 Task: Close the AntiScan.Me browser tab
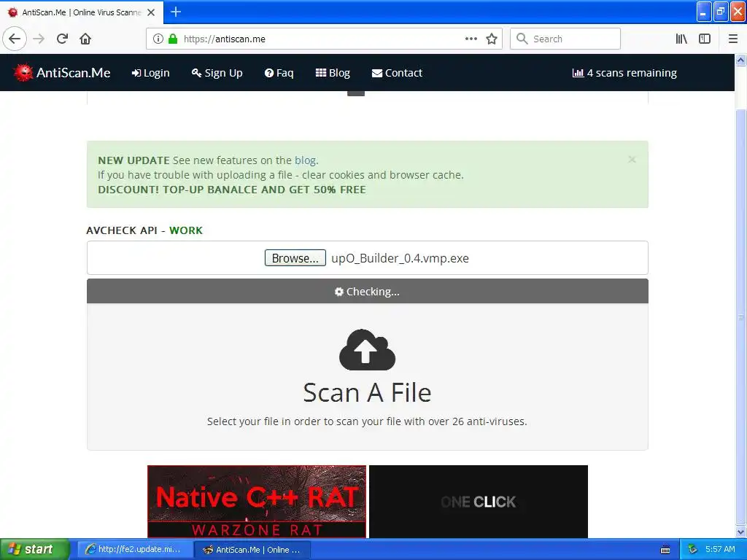click(x=151, y=12)
